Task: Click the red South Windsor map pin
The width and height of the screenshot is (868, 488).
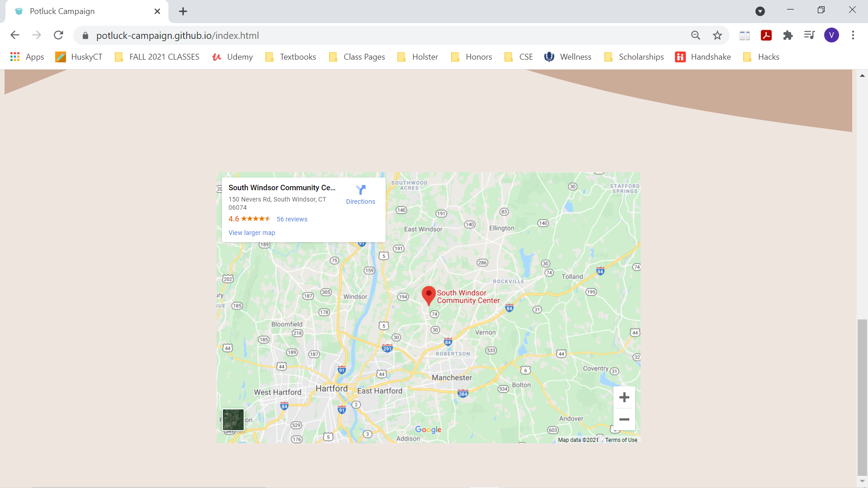Action: pos(428,295)
